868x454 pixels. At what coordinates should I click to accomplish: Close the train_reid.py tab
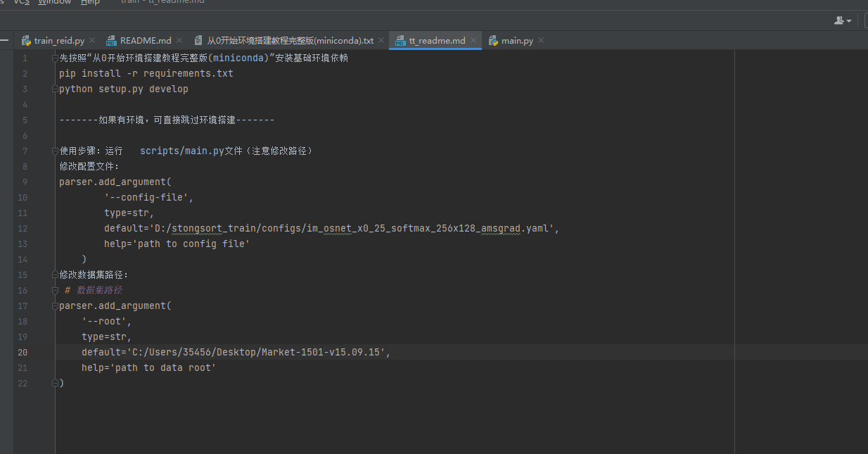pyautogui.click(x=92, y=41)
